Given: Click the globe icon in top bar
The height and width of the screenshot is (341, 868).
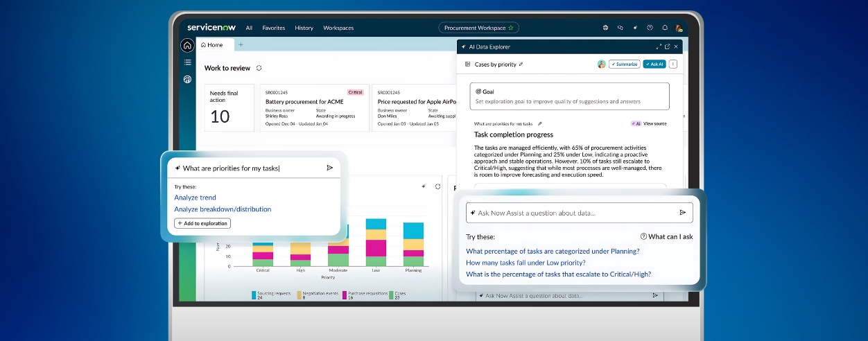Looking at the screenshot, I should [x=605, y=28].
